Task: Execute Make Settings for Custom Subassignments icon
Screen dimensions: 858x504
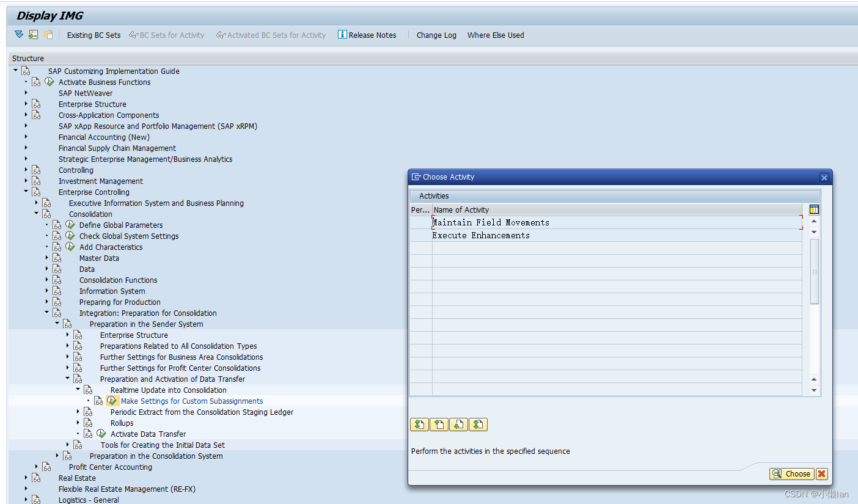Action: (x=112, y=401)
